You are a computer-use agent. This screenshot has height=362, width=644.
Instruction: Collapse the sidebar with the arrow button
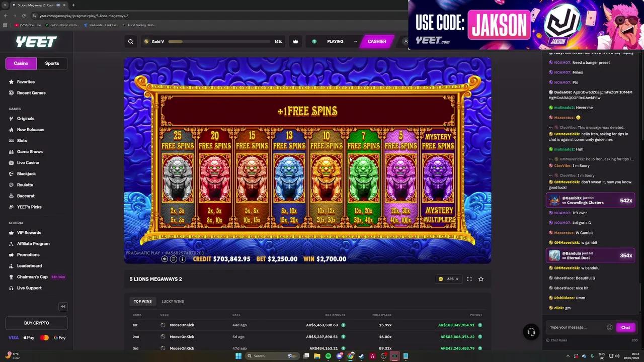(63, 306)
